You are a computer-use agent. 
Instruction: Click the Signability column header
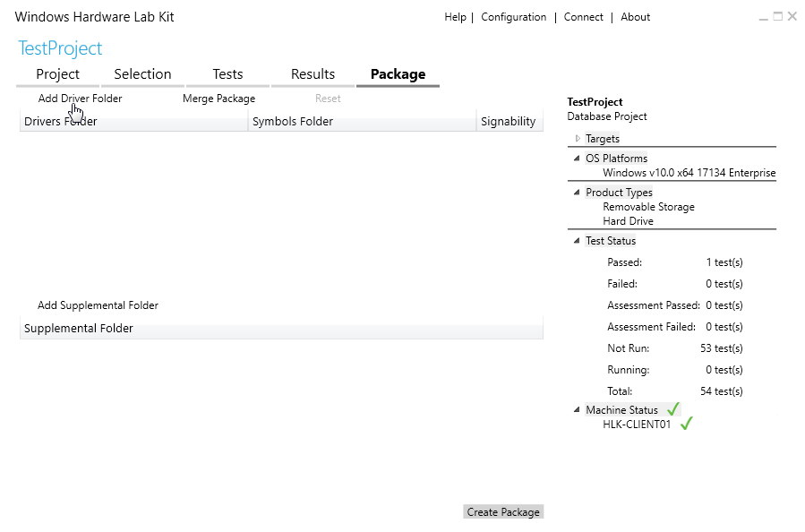point(510,122)
